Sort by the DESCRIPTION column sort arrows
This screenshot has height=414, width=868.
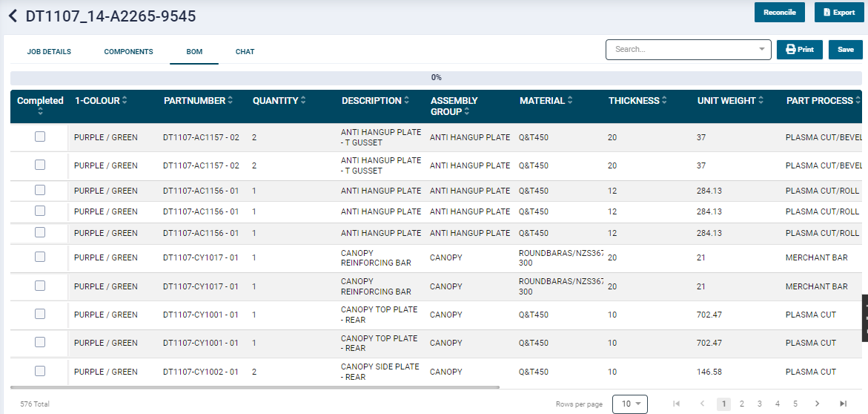point(407,101)
